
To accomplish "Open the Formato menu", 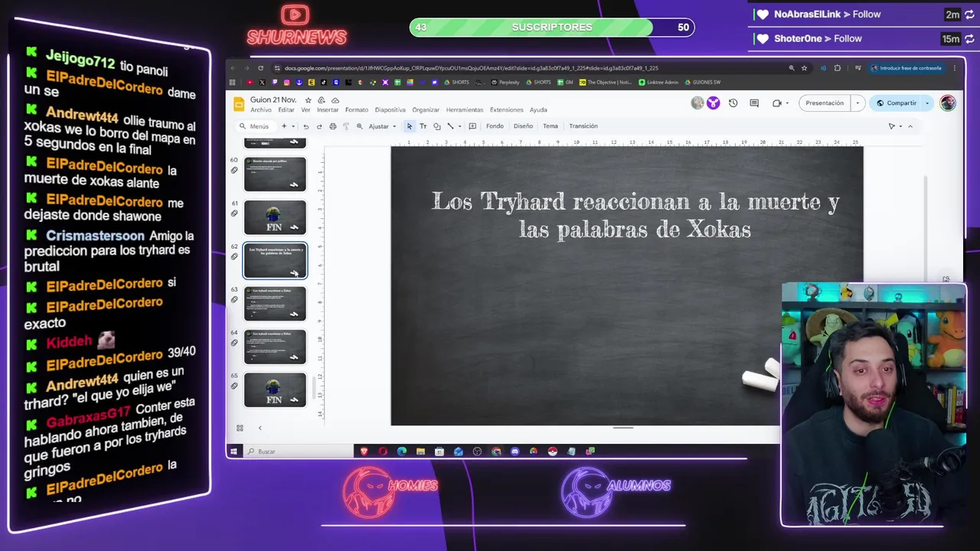I will 357,110.
